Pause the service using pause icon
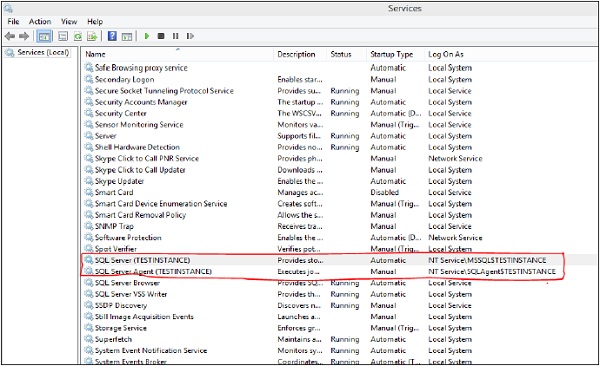Viewport: 600px width, 366px height. pos(176,36)
